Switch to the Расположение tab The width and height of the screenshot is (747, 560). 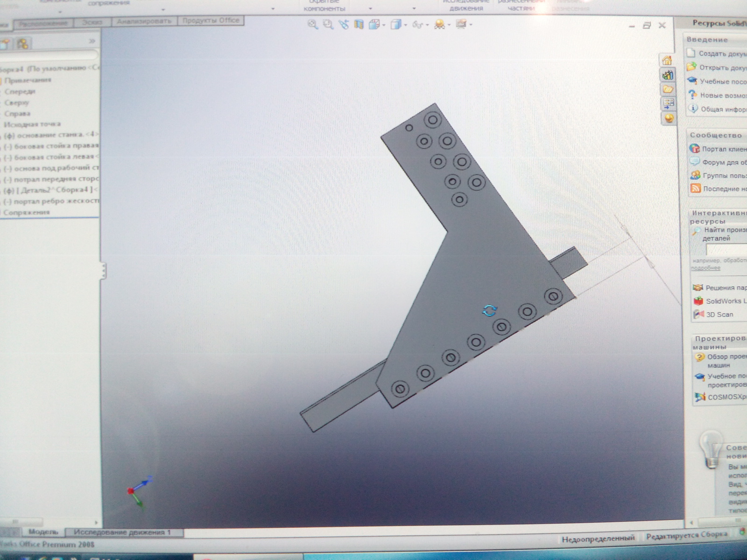(x=44, y=23)
